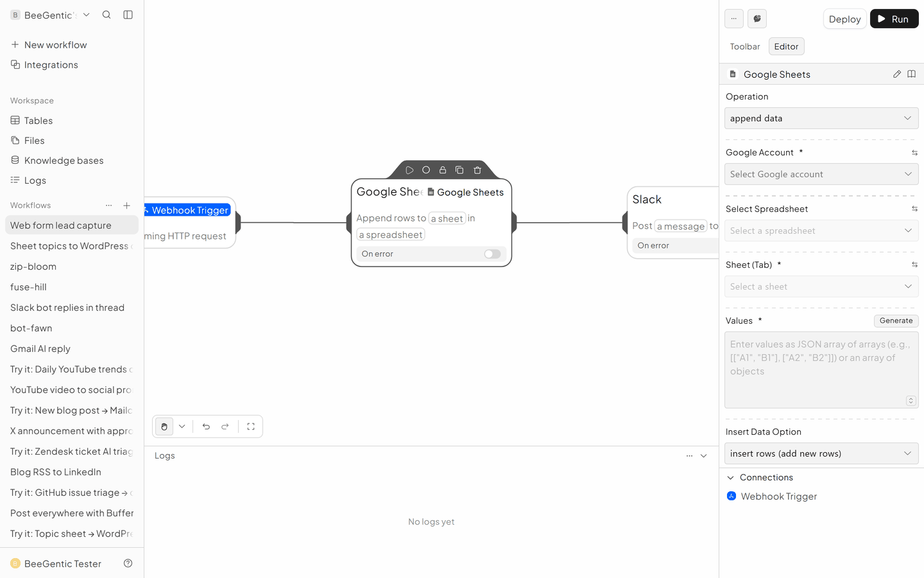Open Select a spreadsheet dropdown
Screen dimensions: 924x578
pos(821,231)
